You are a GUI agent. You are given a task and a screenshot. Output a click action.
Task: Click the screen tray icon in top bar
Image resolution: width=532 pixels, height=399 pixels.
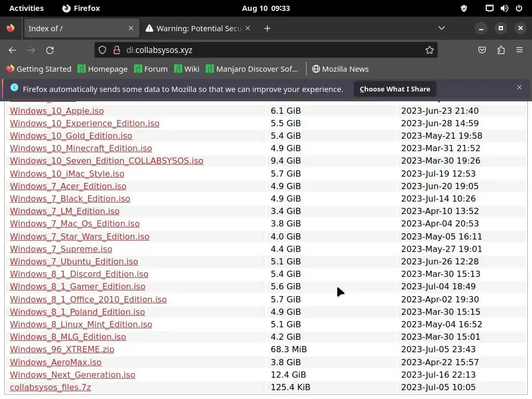tap(489, 8)
